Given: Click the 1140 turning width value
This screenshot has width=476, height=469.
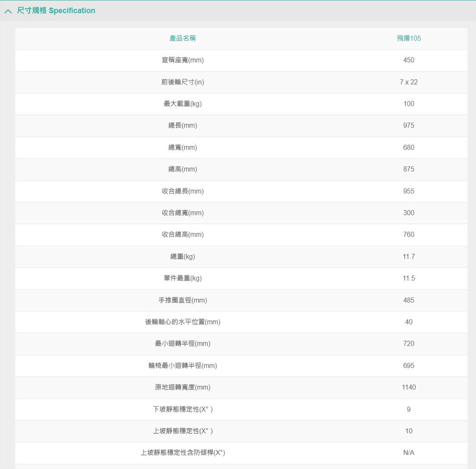Looking at the screenshot, I should point(409,388).
